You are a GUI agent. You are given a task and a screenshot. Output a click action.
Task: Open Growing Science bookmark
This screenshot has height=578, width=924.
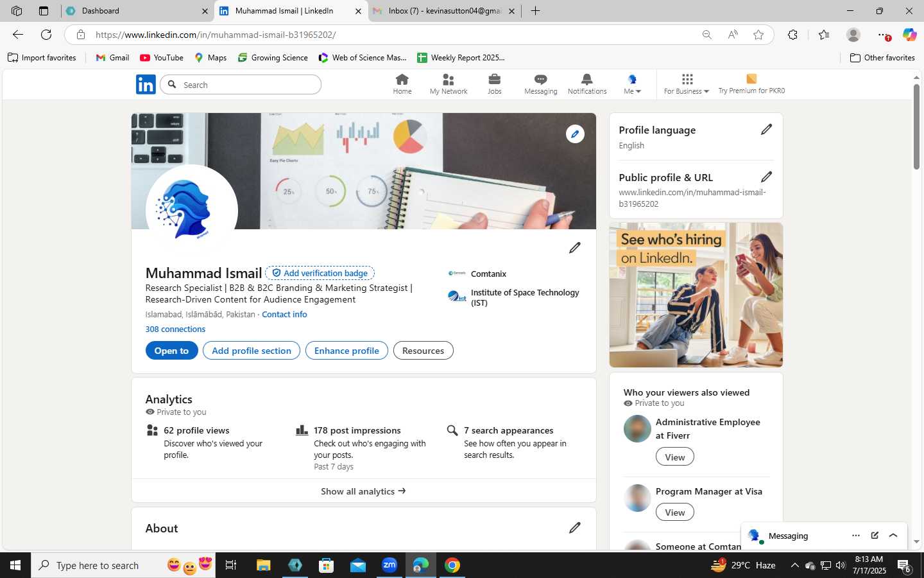(x=273, y=58)
